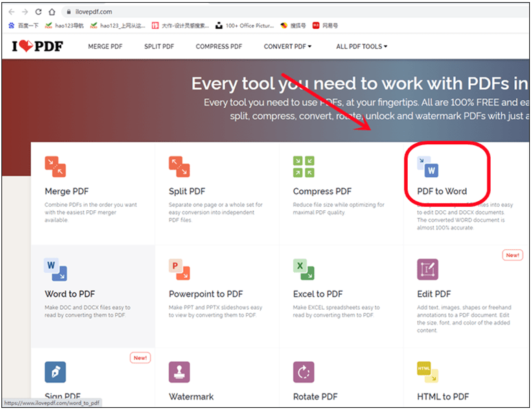Click the Rotate PDF icon

[303, 372]
